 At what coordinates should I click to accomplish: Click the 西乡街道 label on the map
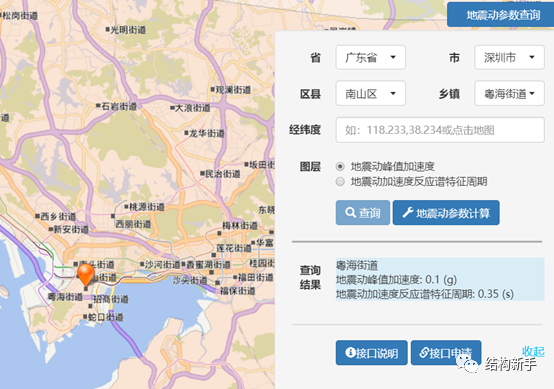(58, 216)
